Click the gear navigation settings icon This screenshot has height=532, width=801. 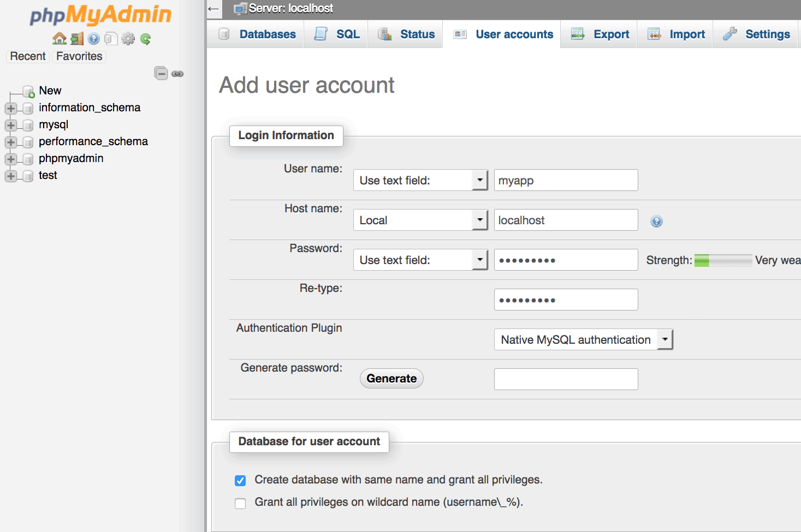tap(128, 39)
